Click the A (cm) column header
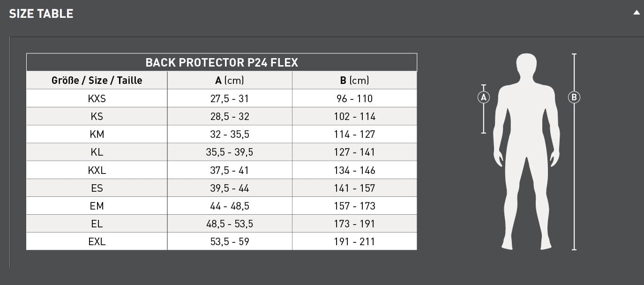Viewport: 644px width, 285px height. coord(230,80)
